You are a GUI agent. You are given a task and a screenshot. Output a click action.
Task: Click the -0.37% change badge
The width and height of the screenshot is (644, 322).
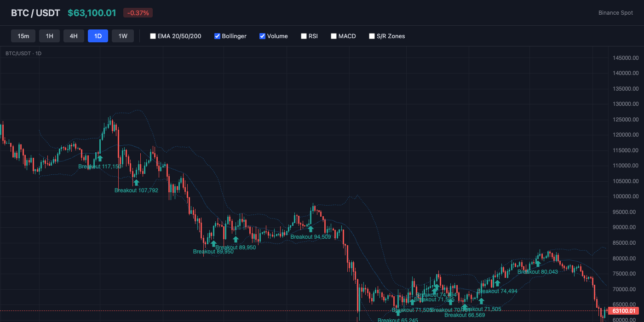[138, 13]
